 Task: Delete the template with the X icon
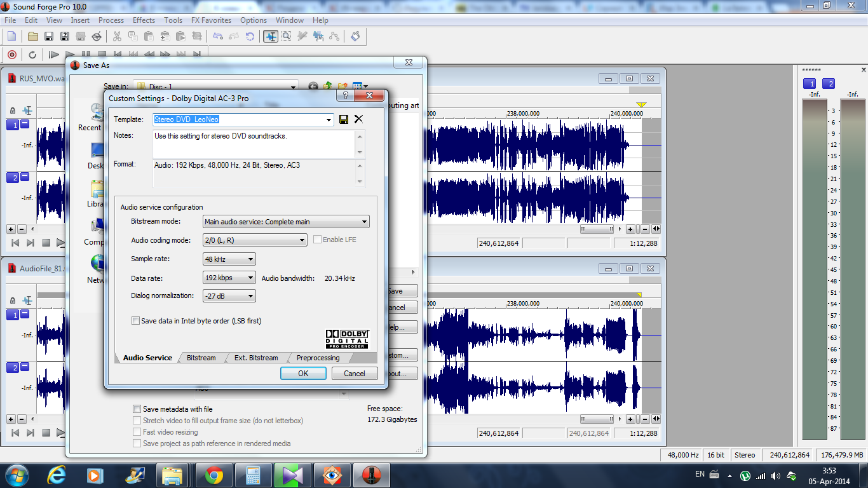(358, 119)
